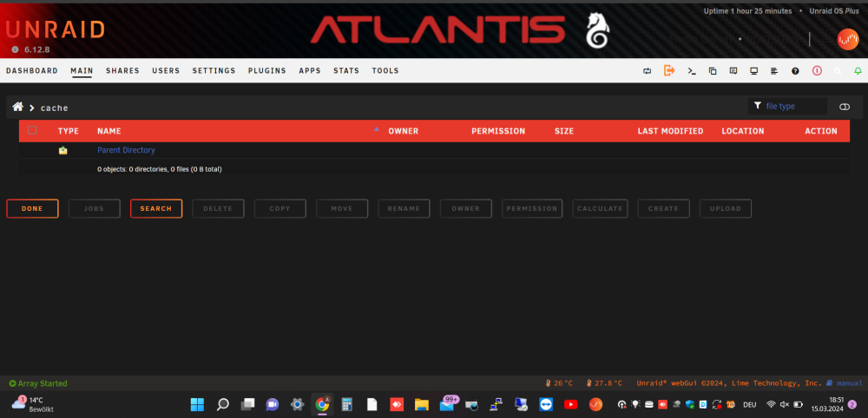This screenshot has width=868, height=418.
Task: Click the Create button
Action: point(664,208)
